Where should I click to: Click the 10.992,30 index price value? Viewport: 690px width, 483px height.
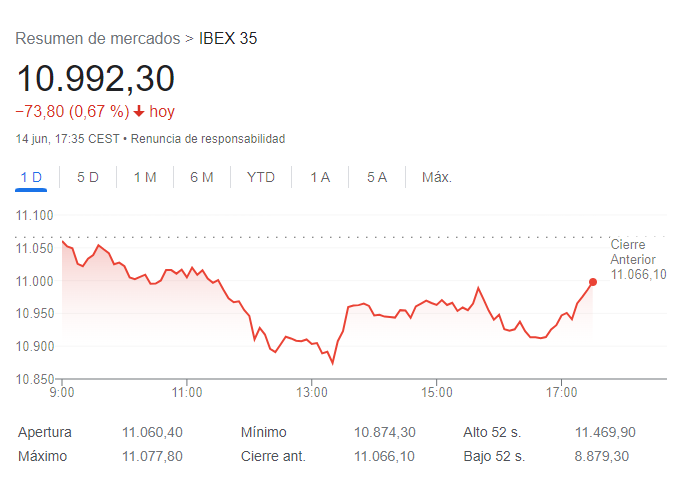click(95, 78)
